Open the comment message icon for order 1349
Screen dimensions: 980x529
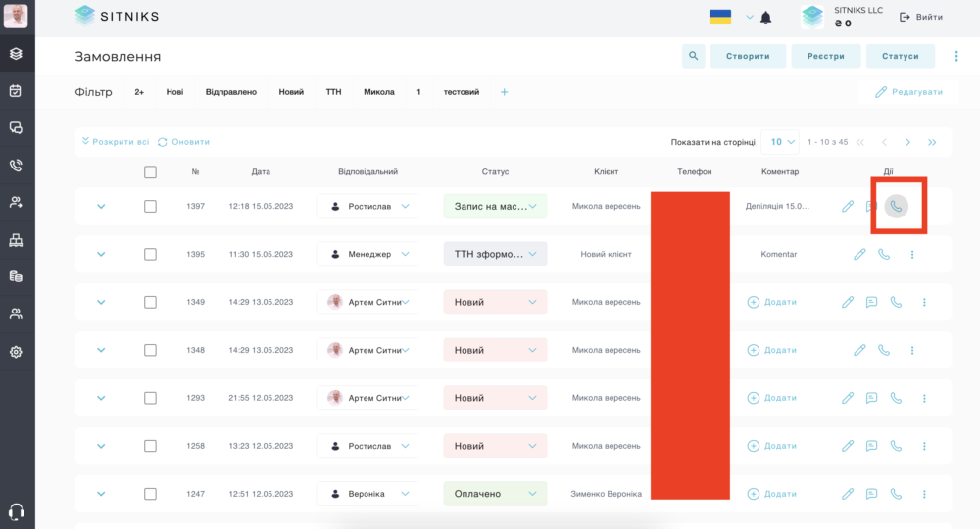tap(872, 303)
